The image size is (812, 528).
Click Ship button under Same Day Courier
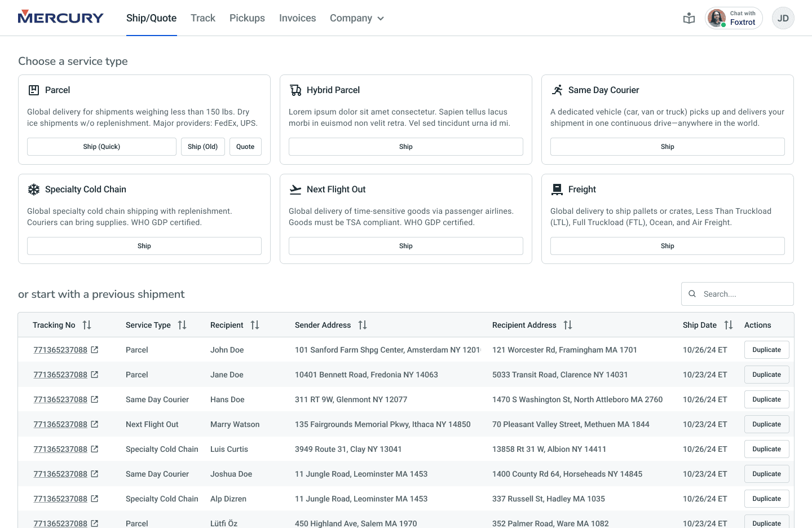point(668,147)
